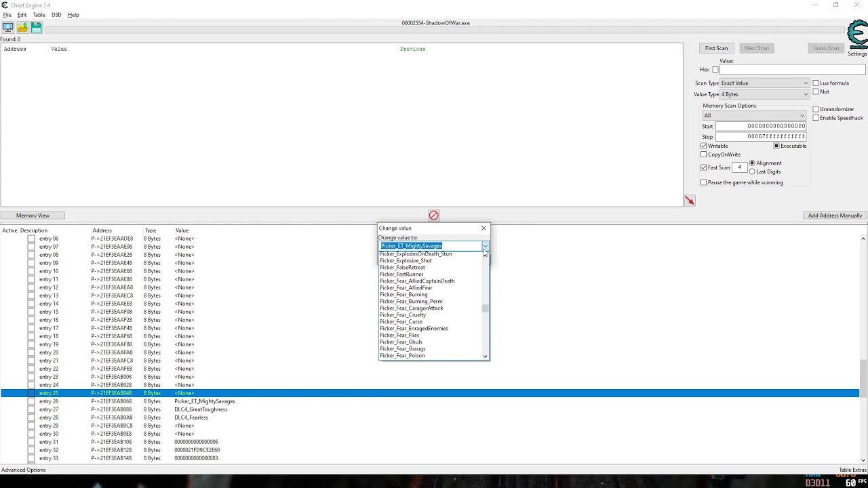868x488 pixels.
Task: Click the Stop address field
Action: tap(761, 136)
